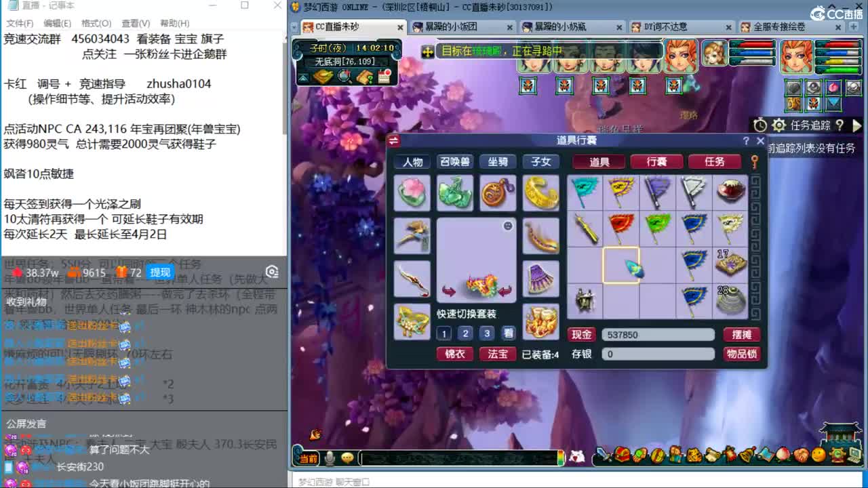Pick the red flag in inventory
The width and height of the screenshot is (868, 488).
pos(621,228)
